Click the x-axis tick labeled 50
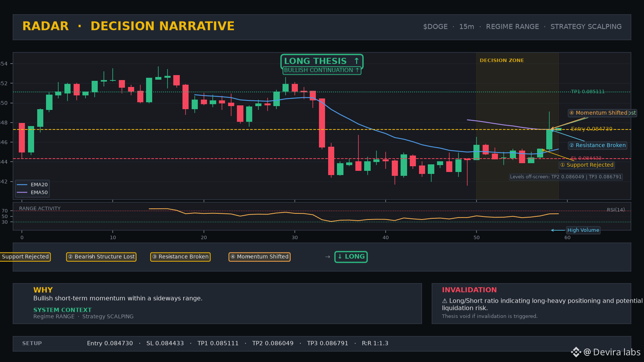Image resolution: width=644 pixels, height=362 pixels. tap(476, 238)
